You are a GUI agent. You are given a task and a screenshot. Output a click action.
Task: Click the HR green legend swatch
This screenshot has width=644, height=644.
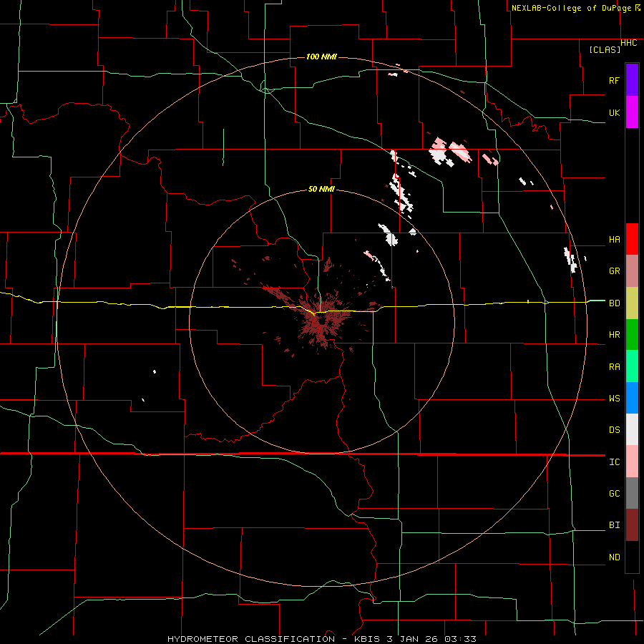tap(632, 335)
